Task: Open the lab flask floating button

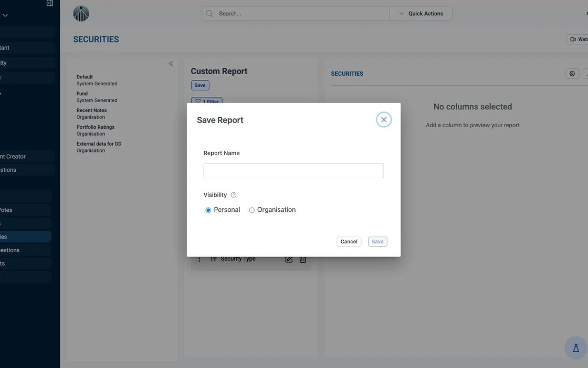Action: pyautogui.click(x=575, y=348)
